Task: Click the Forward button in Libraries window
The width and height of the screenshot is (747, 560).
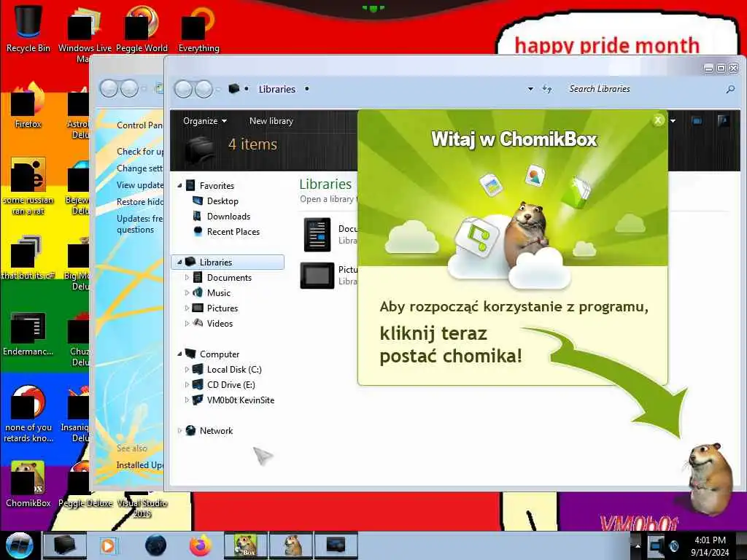Action: (x=204, y=89)
